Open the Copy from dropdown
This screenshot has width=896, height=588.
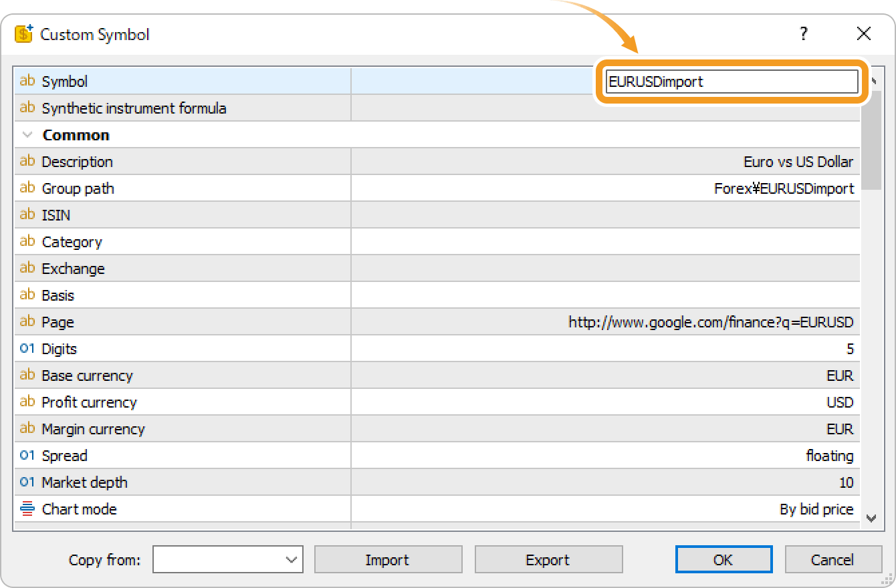pos(228,560)
